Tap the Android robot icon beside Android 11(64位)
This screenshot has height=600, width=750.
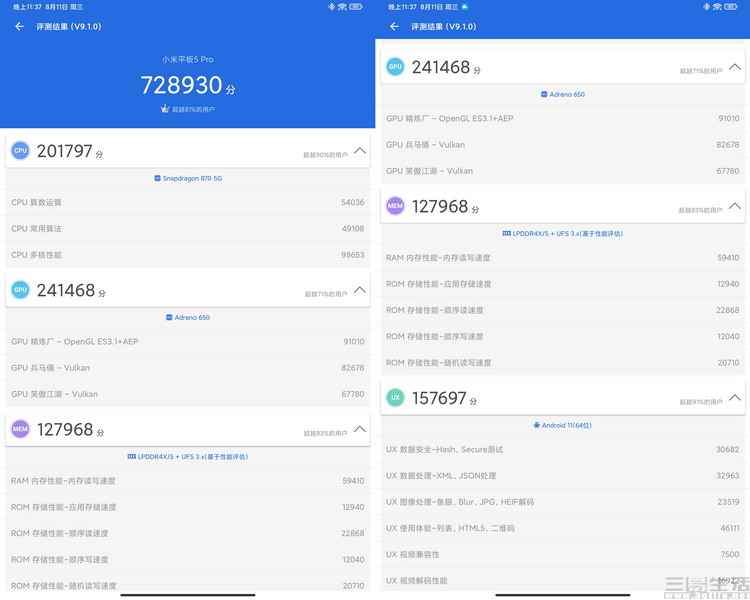(x=537, y=425)
